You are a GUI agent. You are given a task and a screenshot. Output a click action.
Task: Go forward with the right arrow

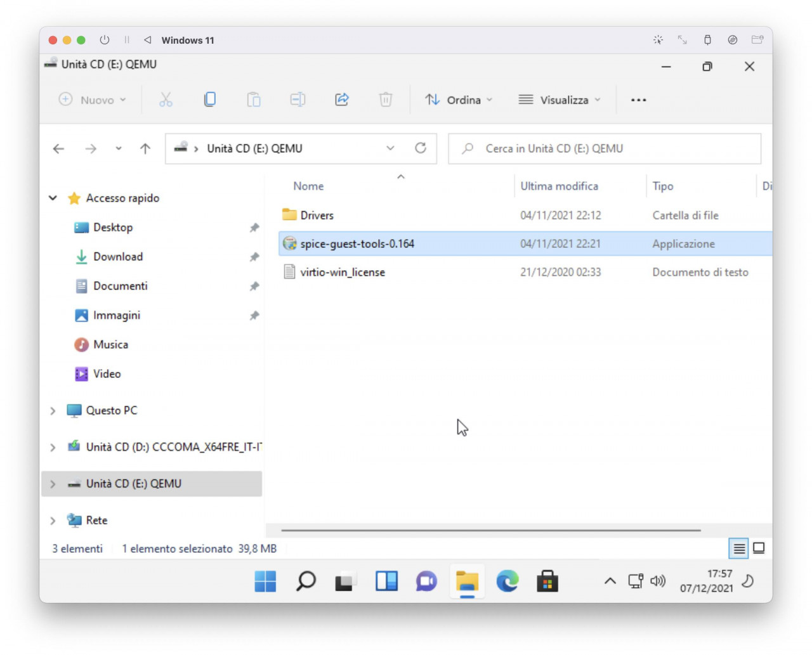click(x=91, y=148)
